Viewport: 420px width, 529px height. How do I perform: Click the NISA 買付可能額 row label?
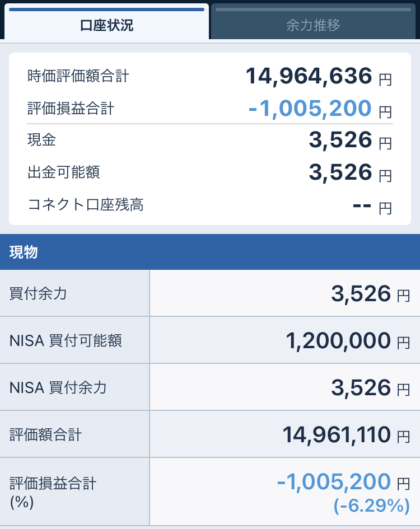(66, 340)
